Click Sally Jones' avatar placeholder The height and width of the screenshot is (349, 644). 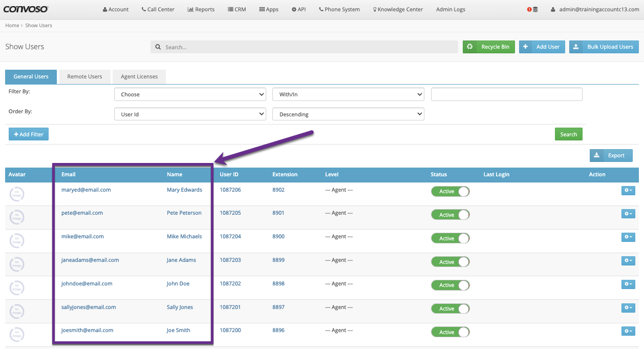17,311
